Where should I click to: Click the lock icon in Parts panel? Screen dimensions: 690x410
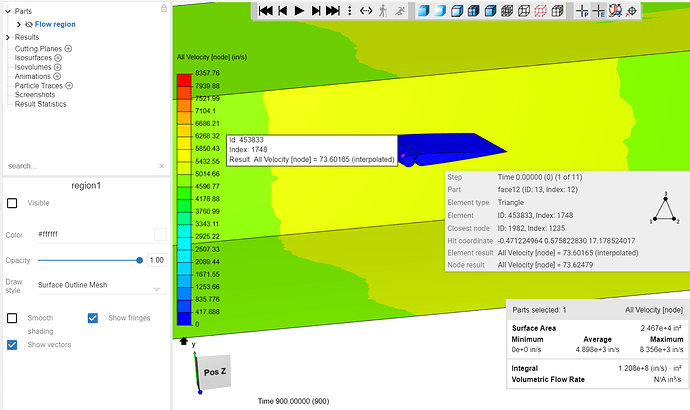pos(164,8)
